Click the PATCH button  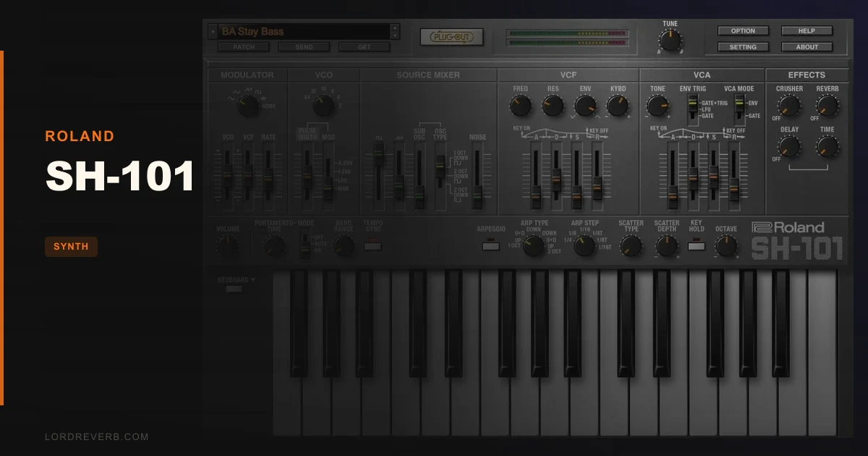coord(244,47)
